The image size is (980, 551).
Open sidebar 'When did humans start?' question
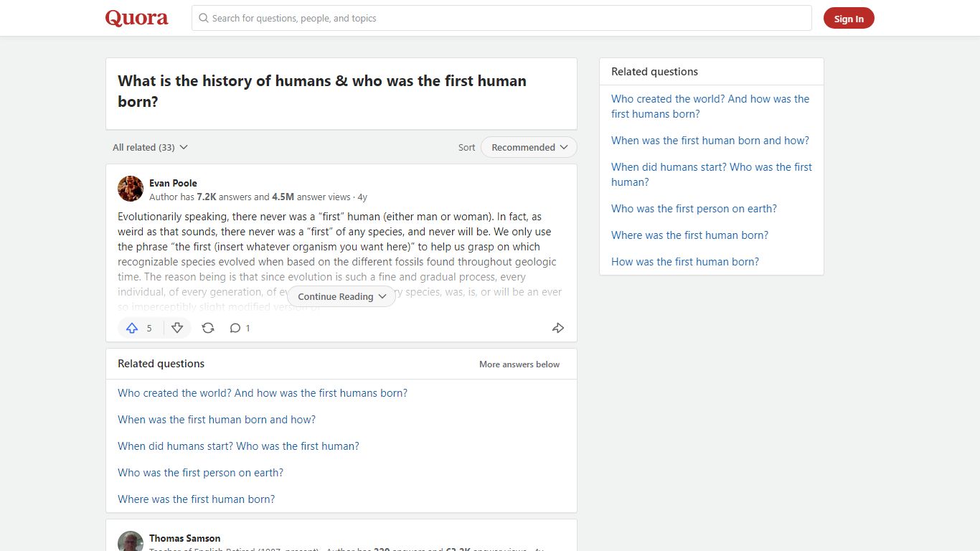(712, 174)
